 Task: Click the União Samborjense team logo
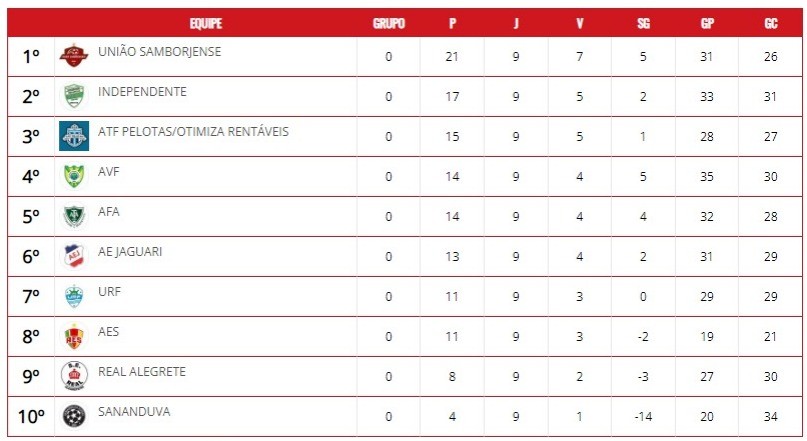(74, 56)
